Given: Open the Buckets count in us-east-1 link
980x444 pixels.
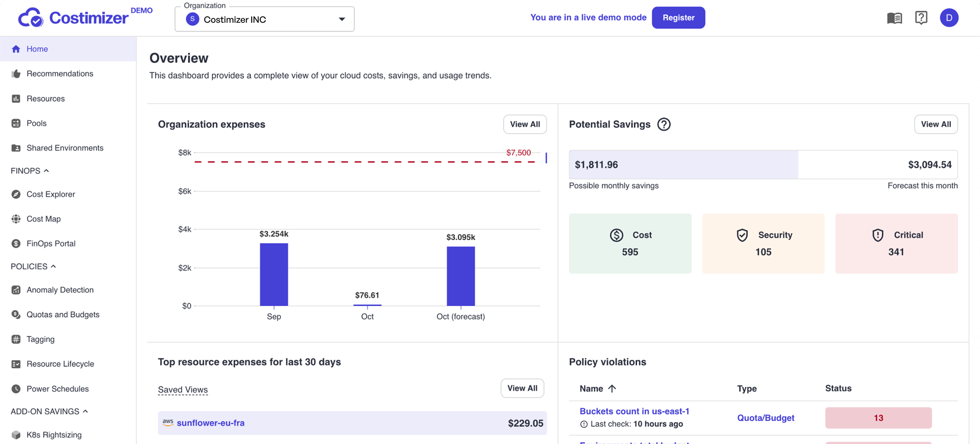Looking at the screenshot, I should point(634,411).
